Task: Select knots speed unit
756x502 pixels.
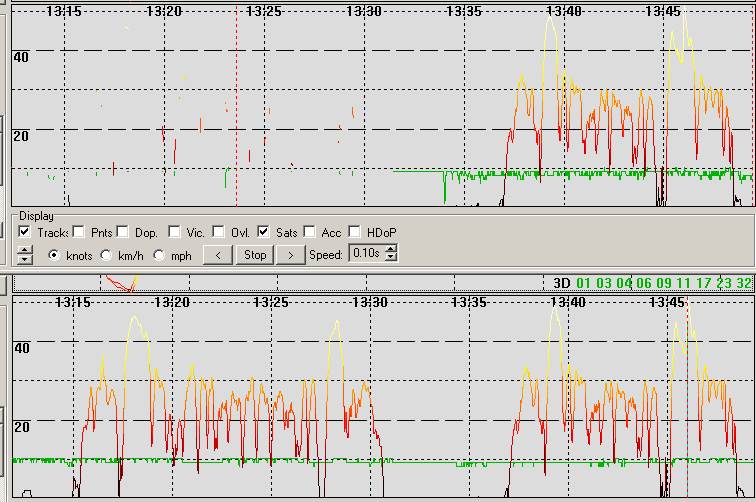Action: click(x=54, y=255)
